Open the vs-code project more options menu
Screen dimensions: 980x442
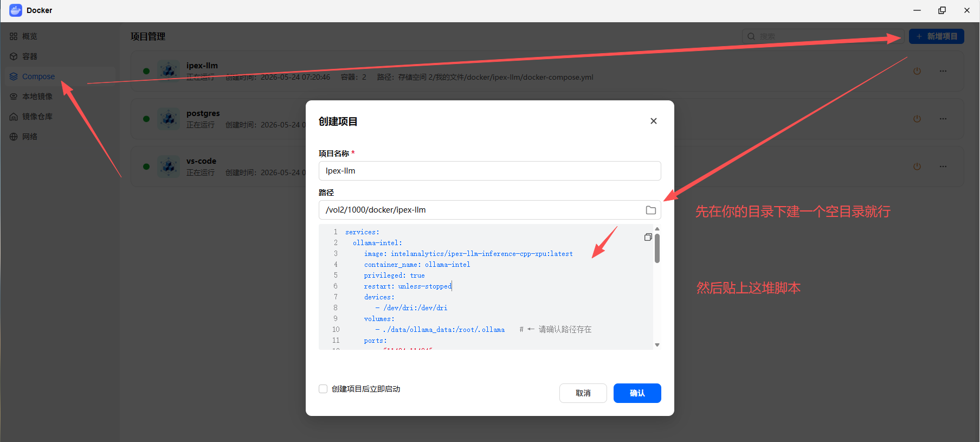943,166
